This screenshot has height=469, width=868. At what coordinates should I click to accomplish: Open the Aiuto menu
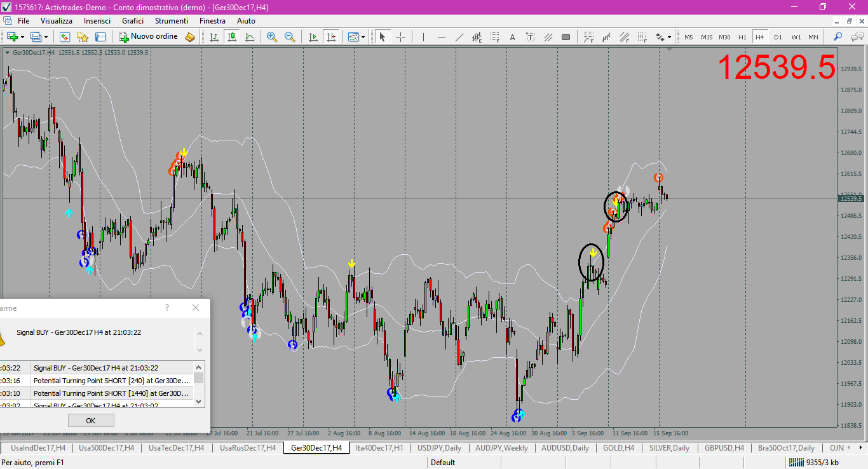click(x=246, y=20)
